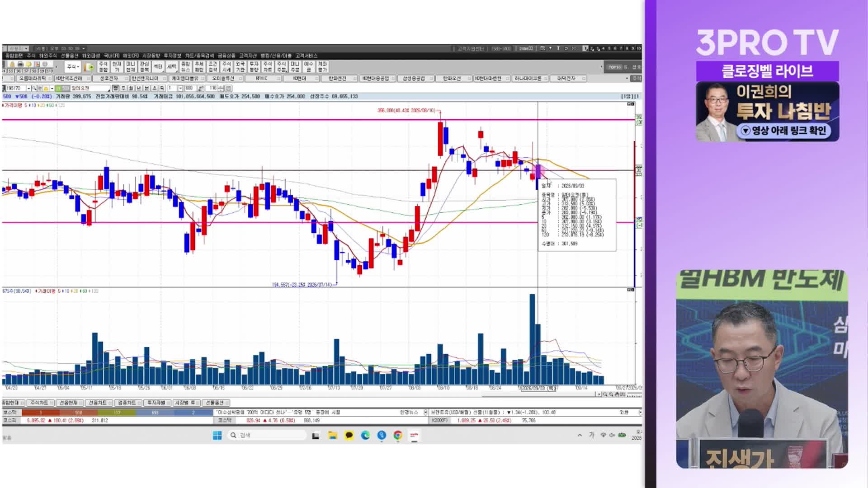
Task: Open the dropdown arrow beside the warning icon
Action: click(x=52, y=89)
